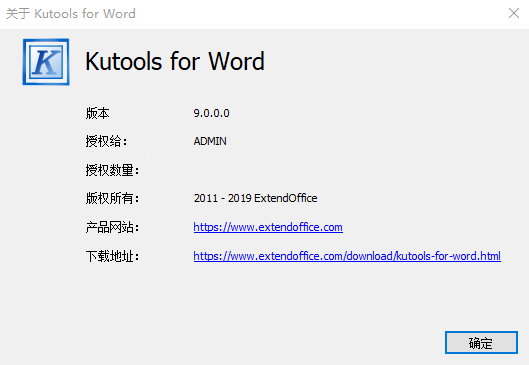Confirm with the 确定 button
The width and height of the screenshot is (529, 365).
pos(481,342)
